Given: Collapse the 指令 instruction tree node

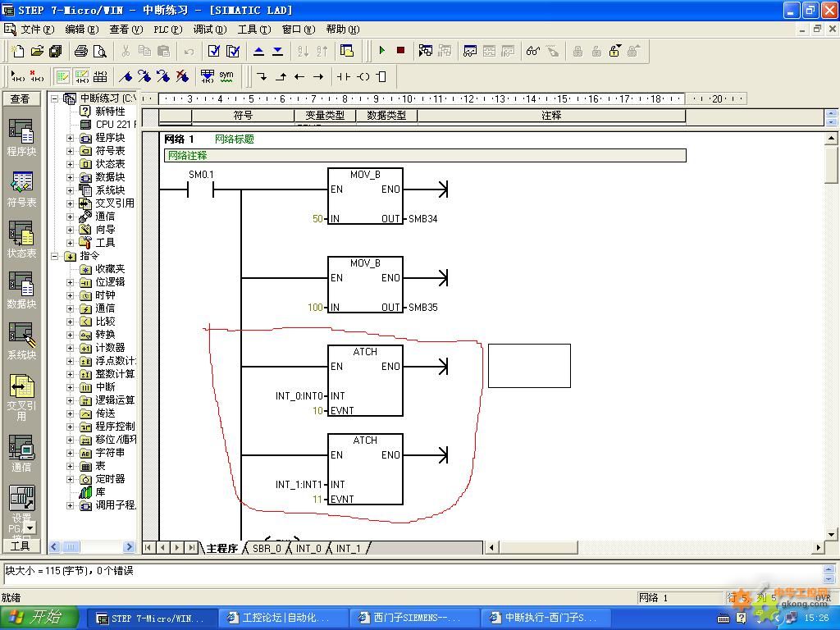Looking at the screenshot, I should coord(55,256).
